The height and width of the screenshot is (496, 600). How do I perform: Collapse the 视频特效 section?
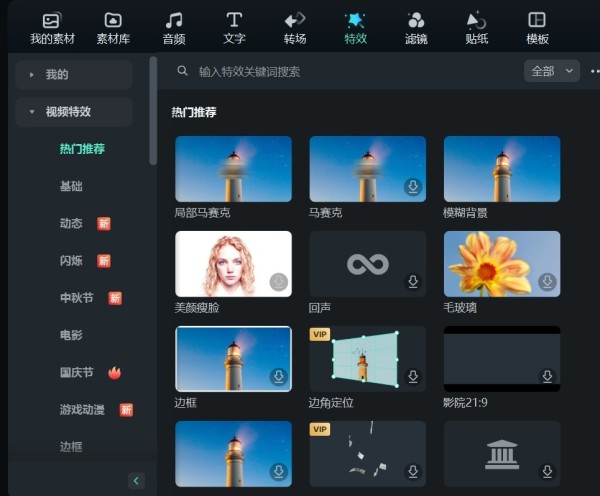74,112
